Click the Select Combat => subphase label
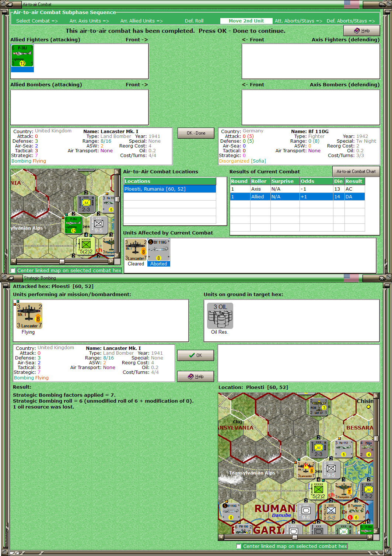Viewport: 392px width, 556px height. 37,21
